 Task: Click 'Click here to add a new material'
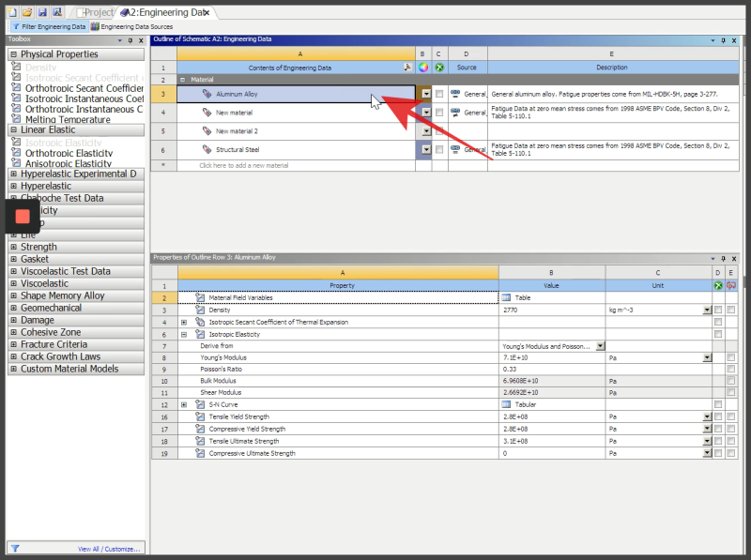point(244,166)
